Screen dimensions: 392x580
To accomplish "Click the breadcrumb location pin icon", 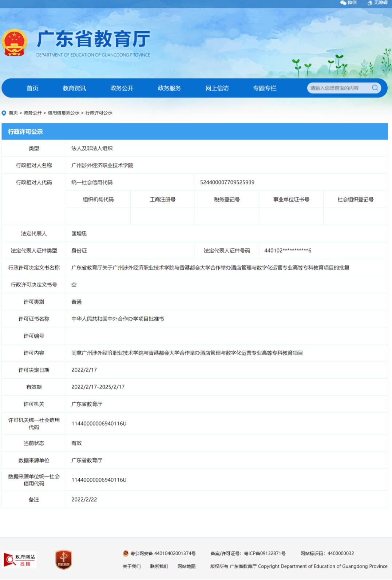I will click(x=4, y=113).
